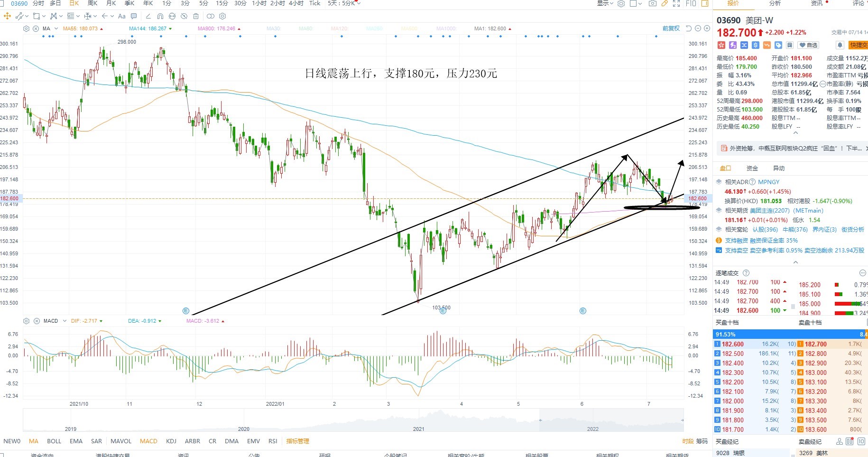Zoom in chart with plus icon
Viewport: 868px width, 457px height.
[707, 28]
